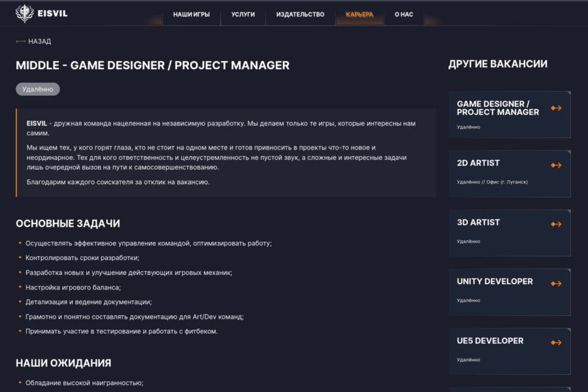Go to the Издательство section
The height and width of the screenshot is (392, 588).
click(300, 14)
